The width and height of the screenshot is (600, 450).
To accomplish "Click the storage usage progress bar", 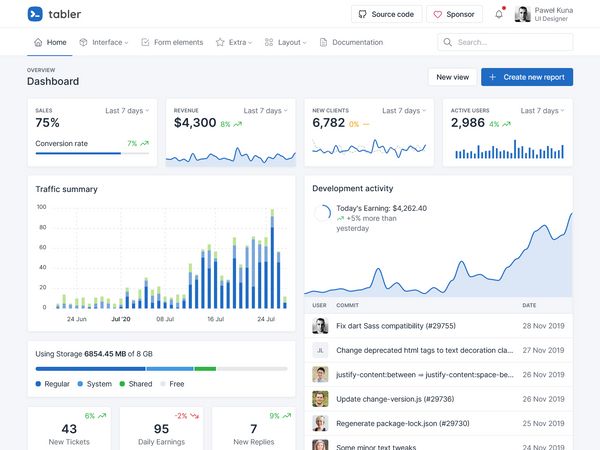I will 161,369.
